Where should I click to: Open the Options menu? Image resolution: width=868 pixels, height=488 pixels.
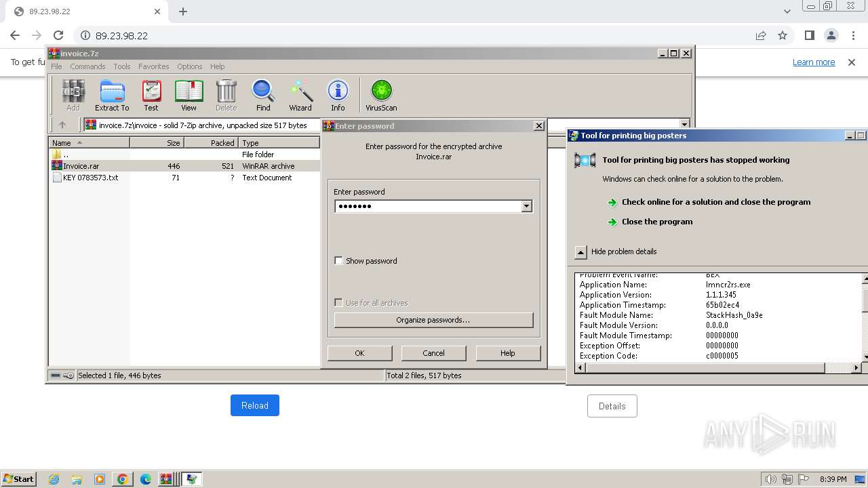point(190,66)
